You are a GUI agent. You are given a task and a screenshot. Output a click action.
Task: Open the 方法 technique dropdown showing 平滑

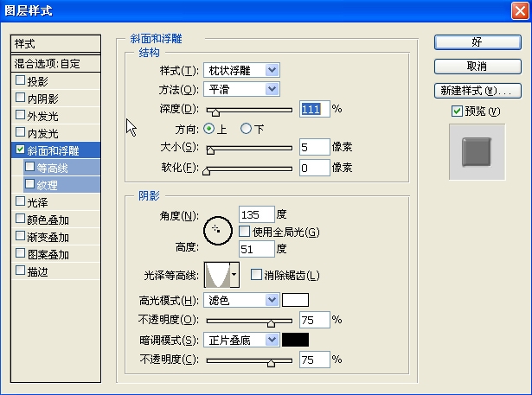pyautogui.click(x=241, y=90)
